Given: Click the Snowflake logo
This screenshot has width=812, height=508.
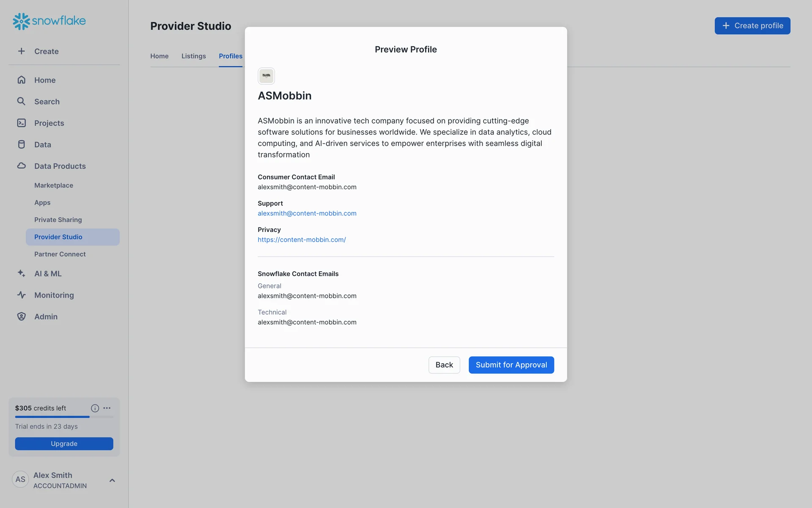Looking at the screenshot, I should coord(49,21).
